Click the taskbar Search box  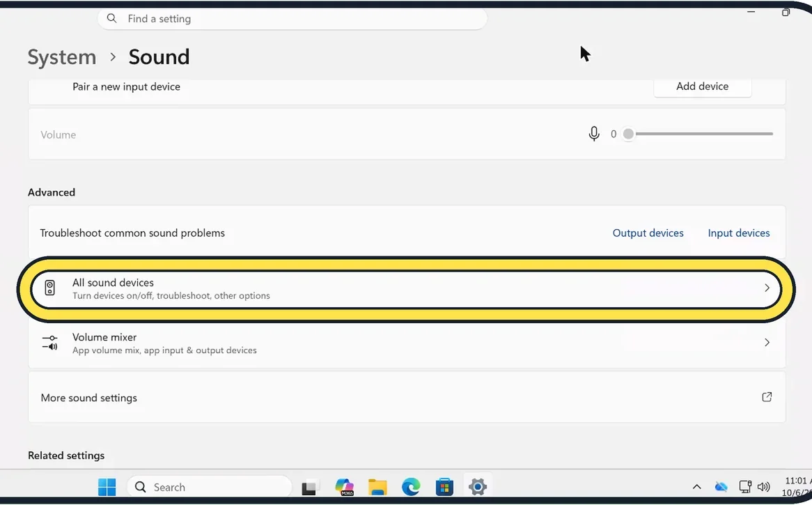coord(209,487)
